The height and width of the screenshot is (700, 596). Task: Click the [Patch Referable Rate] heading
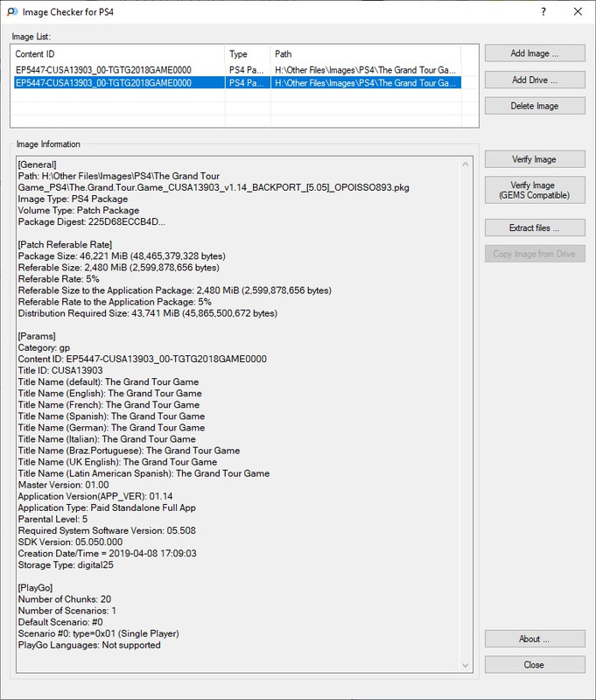pyautogui.click(x=65, y=245)
